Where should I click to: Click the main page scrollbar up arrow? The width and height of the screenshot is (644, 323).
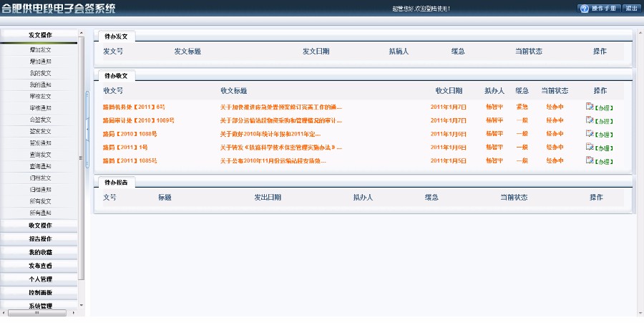coord(640,32)
